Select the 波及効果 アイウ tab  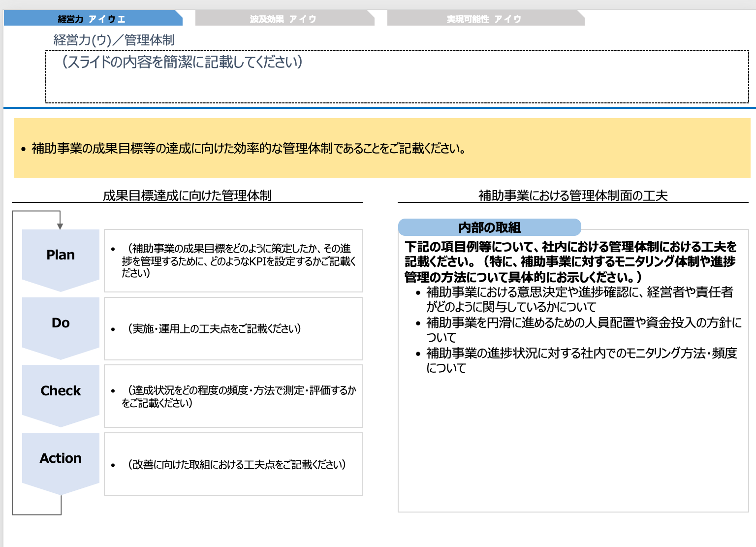point(284,18)
